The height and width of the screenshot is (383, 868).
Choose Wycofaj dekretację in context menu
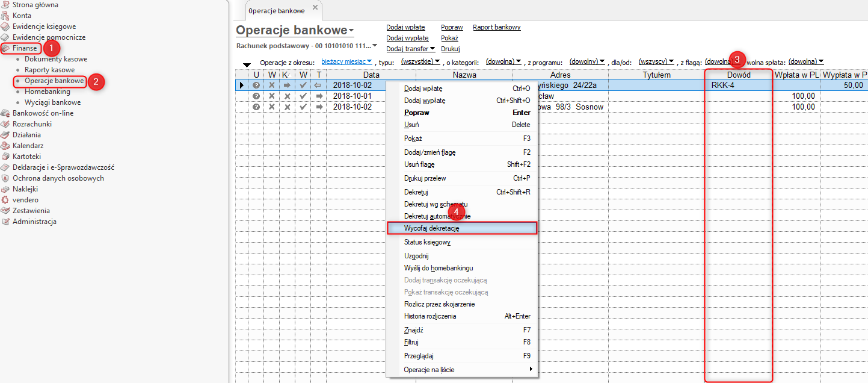click(463, 228)
